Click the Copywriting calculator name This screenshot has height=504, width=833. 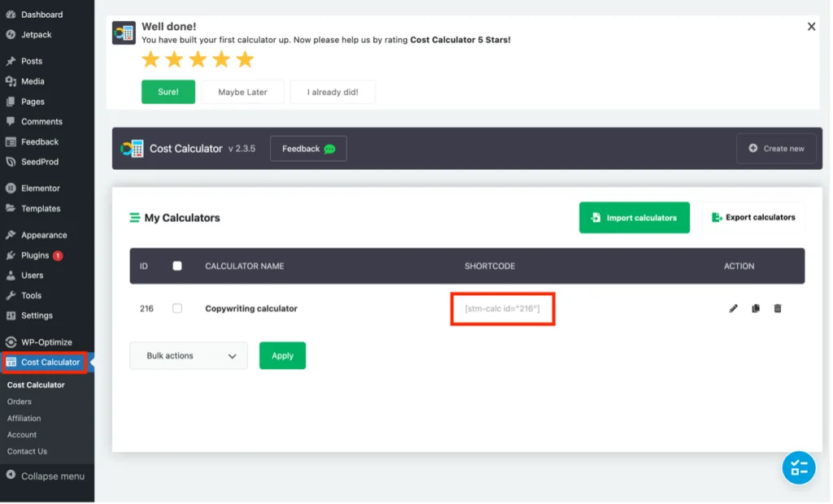click(x=251, y=309)
